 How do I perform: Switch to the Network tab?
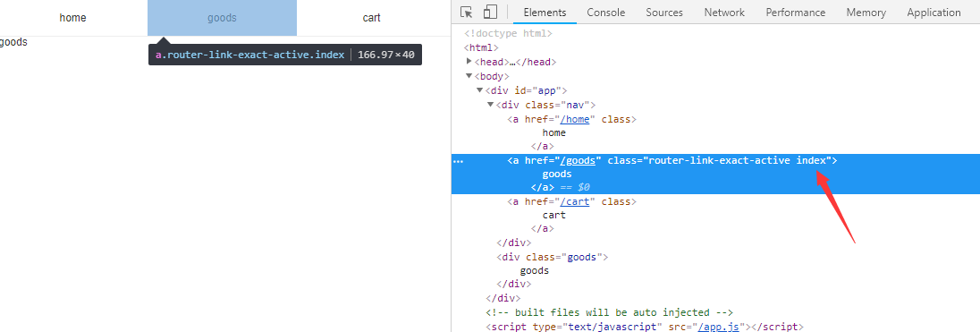(x=723, y=12)
